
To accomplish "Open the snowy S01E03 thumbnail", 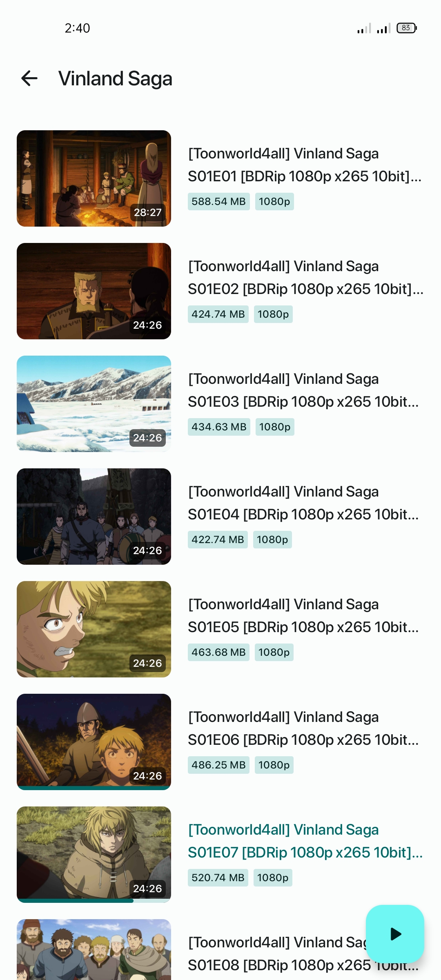I will point(94,404).
